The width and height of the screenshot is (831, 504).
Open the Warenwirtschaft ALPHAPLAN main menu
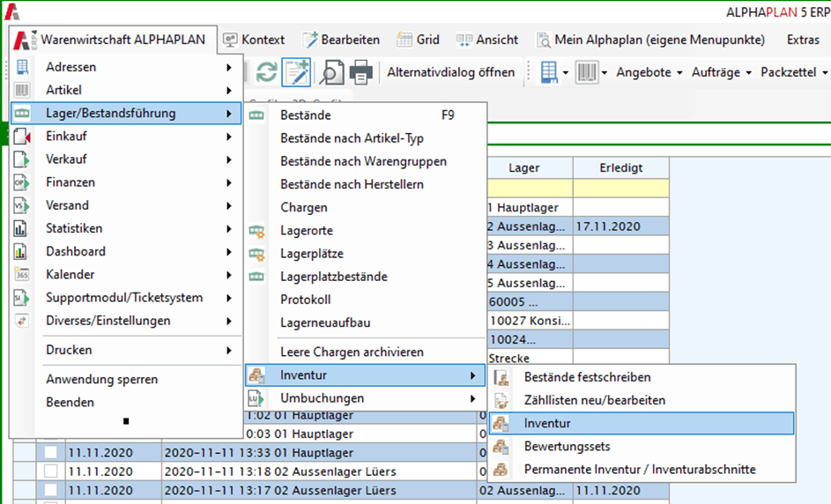(x=113, y=40)
